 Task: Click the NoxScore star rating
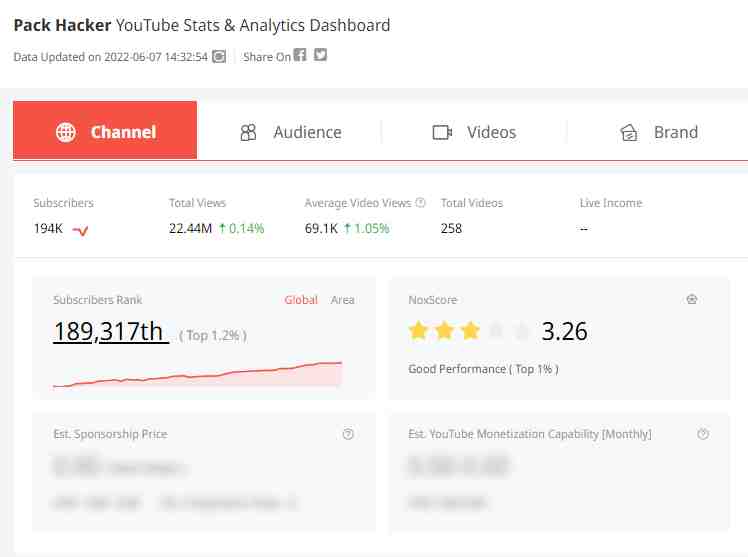pyautogui.click(x=469, y=330)
